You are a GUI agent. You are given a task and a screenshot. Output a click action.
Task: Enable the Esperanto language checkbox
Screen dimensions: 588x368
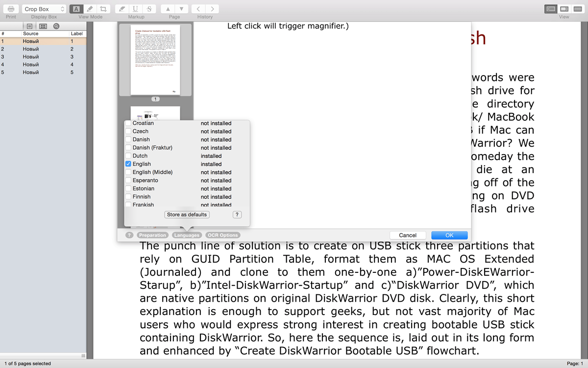(x=128, y=180)
